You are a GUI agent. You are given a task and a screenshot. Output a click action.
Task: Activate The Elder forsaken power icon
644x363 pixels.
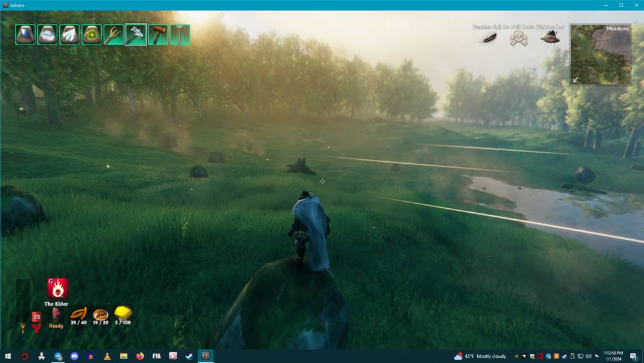[57, 288]
